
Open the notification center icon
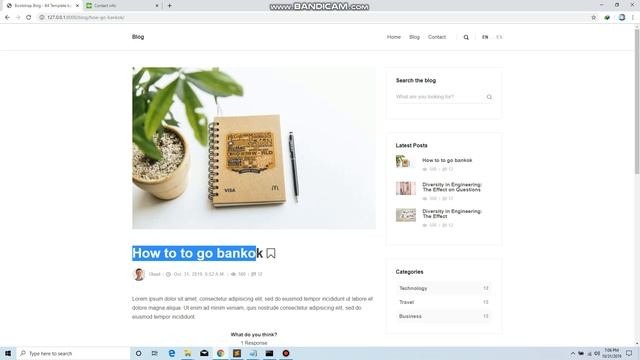click(629, 353)
